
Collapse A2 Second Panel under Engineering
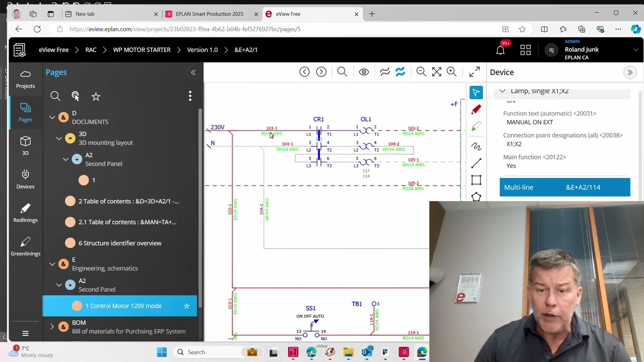coord(59,285)
